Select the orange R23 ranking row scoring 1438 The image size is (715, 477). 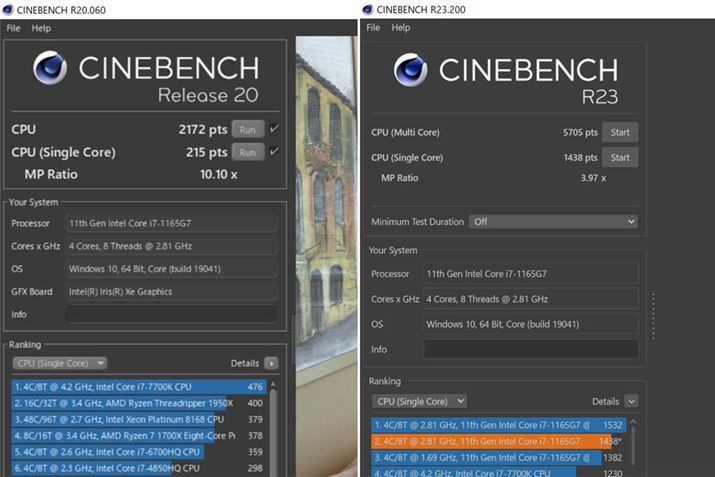498,441
